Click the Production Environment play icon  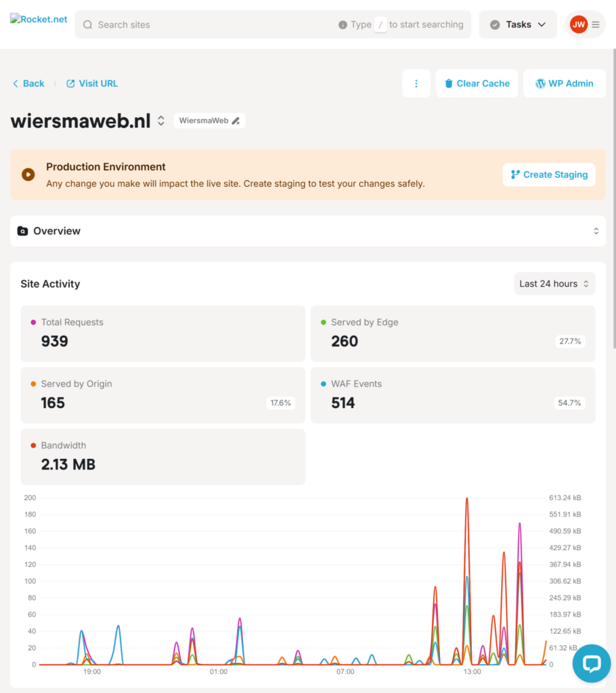coord(28,174)
